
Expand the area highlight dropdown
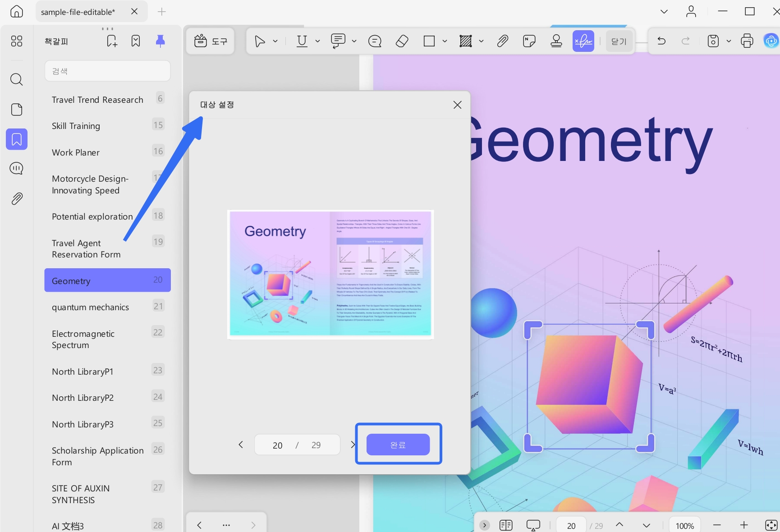click(x=481, y=41)
